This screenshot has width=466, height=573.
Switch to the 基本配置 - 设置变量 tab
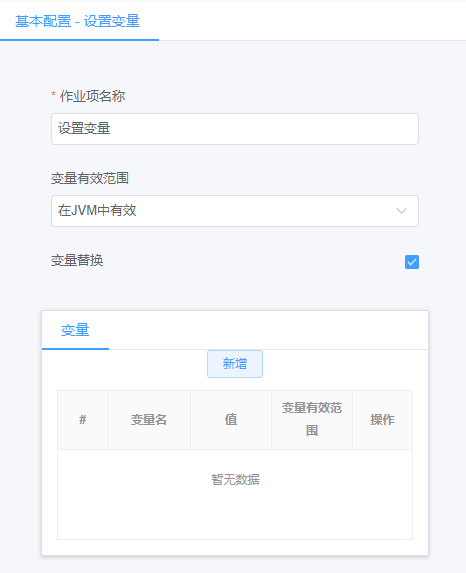coord(77,21)
